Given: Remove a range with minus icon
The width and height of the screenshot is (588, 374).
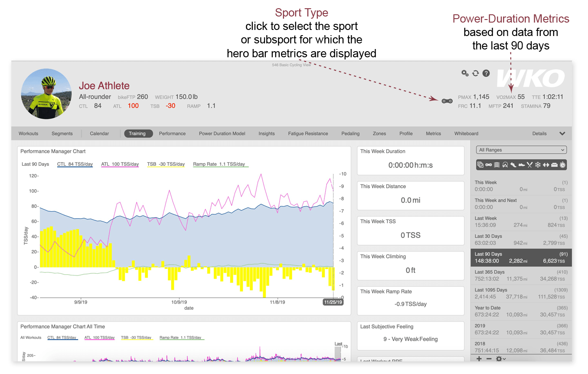Looking at the screenshot, I should pyautogui.click(x=489, y=359).
